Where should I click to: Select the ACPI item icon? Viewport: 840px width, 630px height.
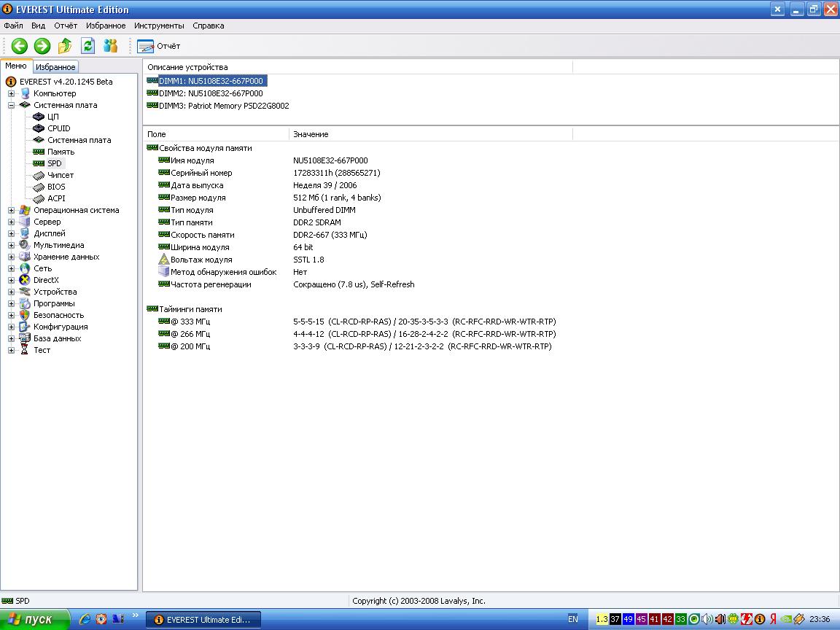pos(39,199)
